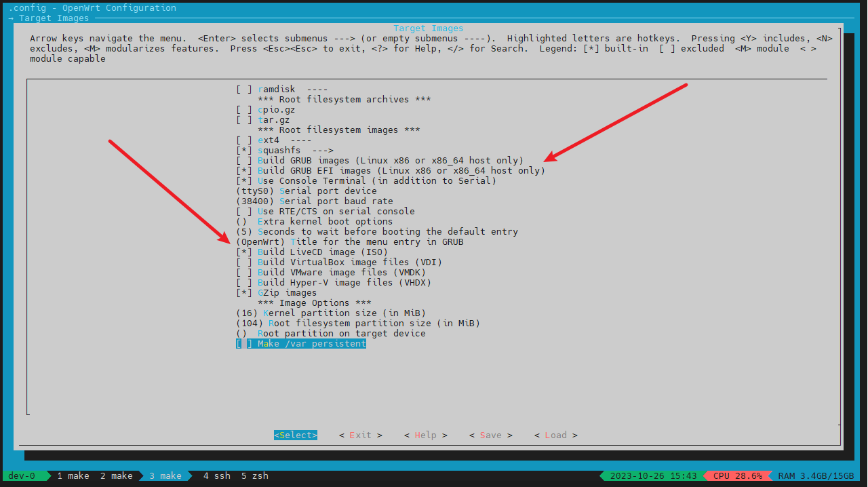Enable Build VMware image files (VMDK)

[244, 273]
